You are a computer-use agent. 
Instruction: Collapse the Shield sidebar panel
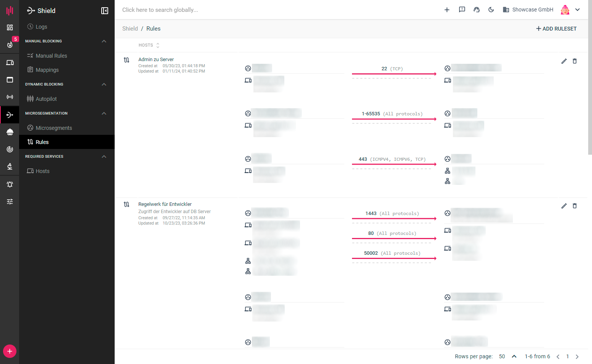point(104,11)
